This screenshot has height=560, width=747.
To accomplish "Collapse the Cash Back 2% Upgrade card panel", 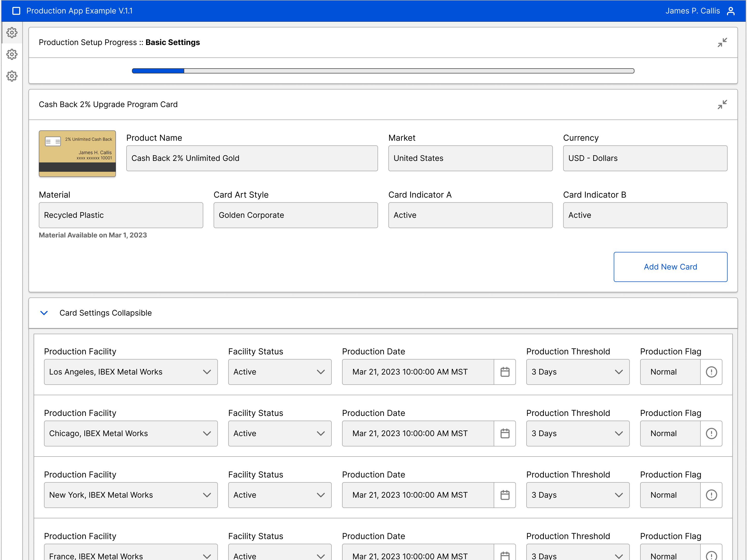I will click(x=722, y=105).
